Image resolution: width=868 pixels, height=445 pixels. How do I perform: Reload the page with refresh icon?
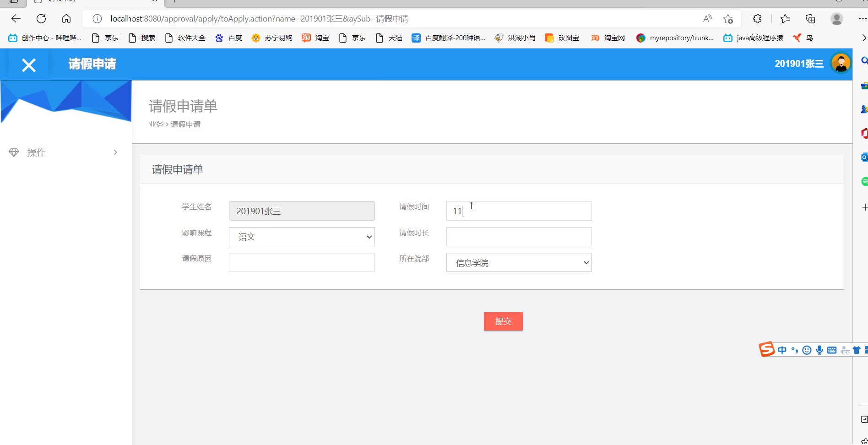click(x=41, y=19)
